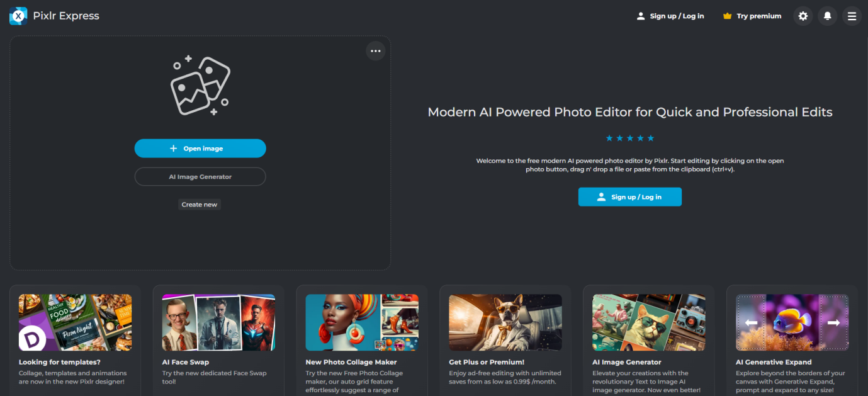Open the Get Plus or Premium dog thumbnail

click(505, 322)
